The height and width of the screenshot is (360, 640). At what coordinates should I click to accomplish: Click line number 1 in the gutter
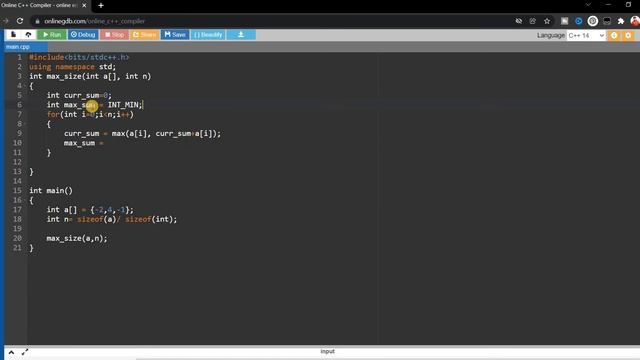pos(19,57)
